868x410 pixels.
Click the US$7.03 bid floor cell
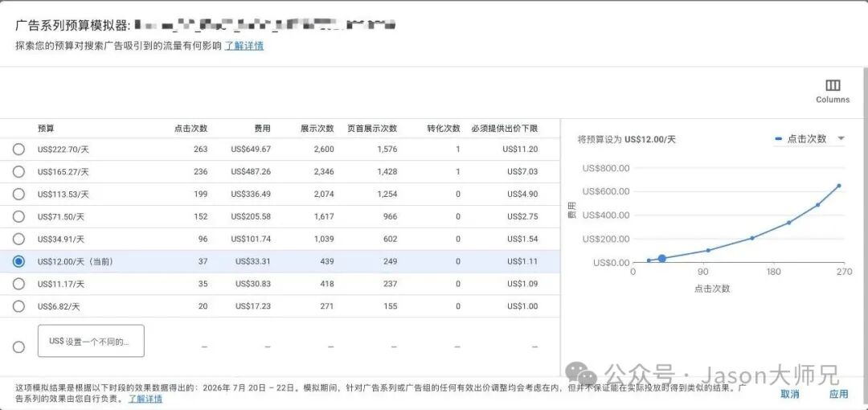pos(522,172)
